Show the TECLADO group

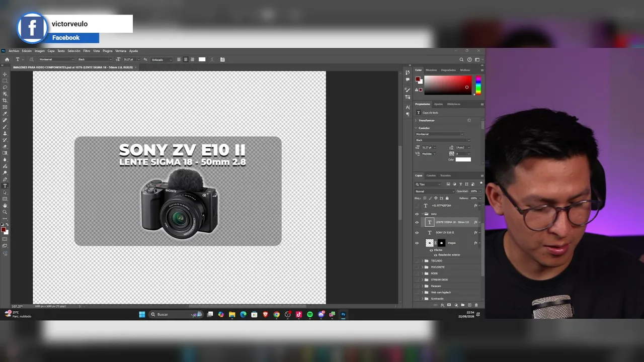coord(417,261)
